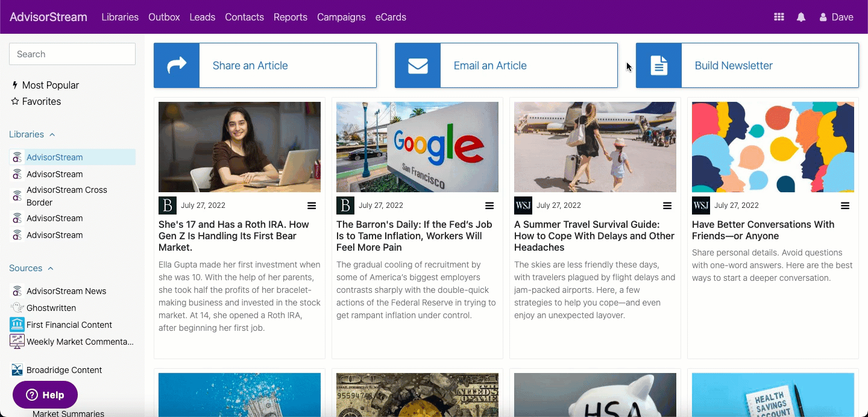Open the Health Savings Account notebook thumbnail

[773, 395]
